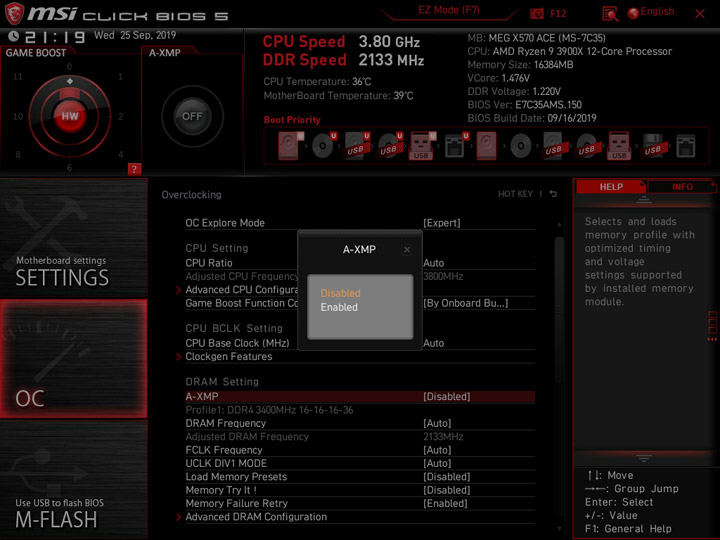Close the A-XMP popup dialog

(407, 250)
